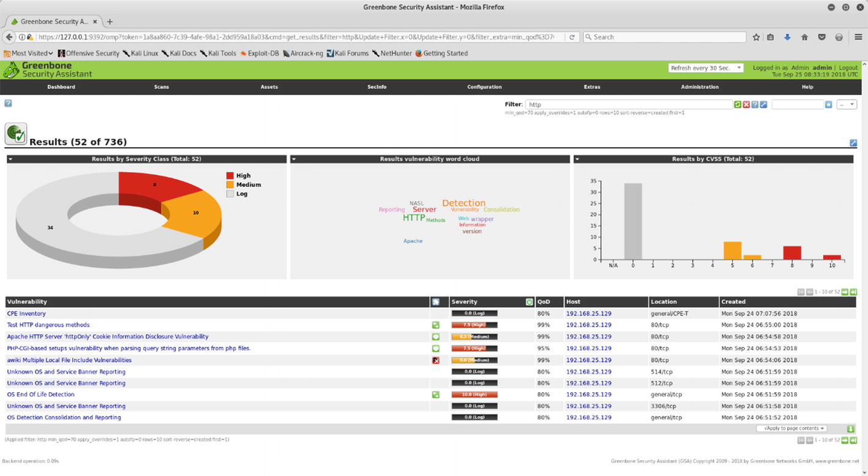Open the Dashboard menu

[x=61, y=87]
